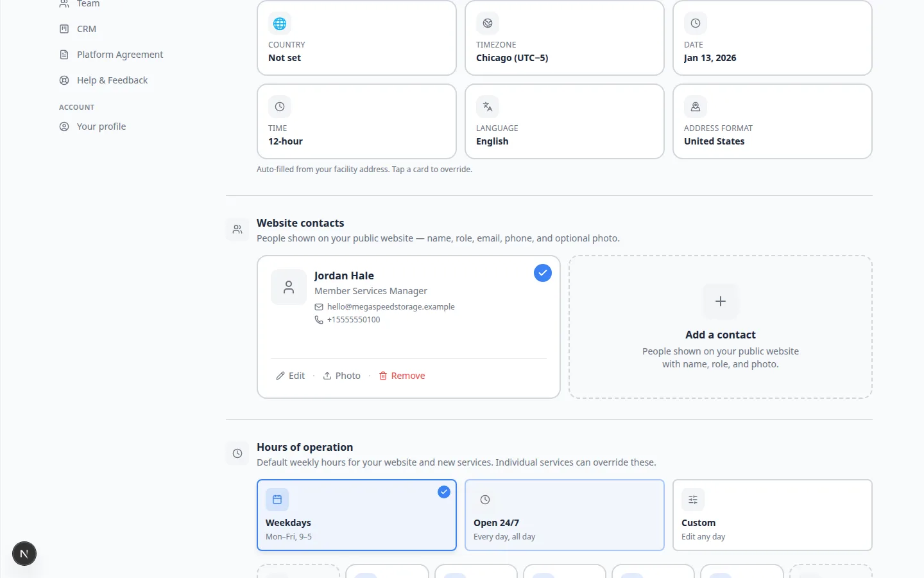
Task: Open the Timezone Chicago card
Action: [565, 38]
